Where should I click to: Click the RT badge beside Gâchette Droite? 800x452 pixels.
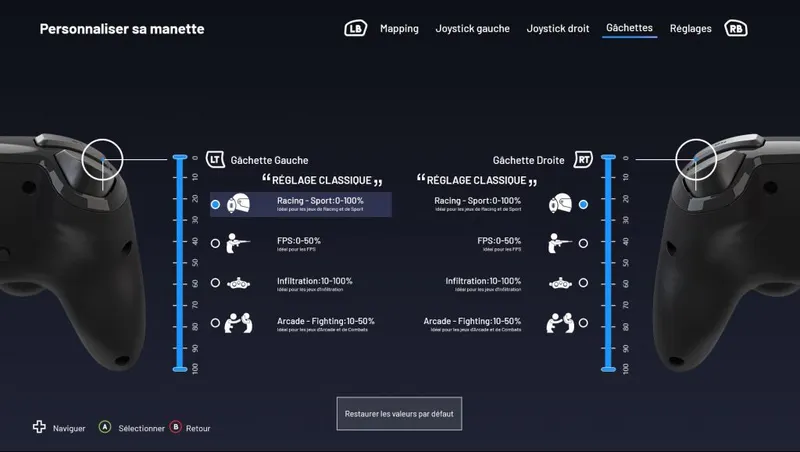(x=583, y=159)
